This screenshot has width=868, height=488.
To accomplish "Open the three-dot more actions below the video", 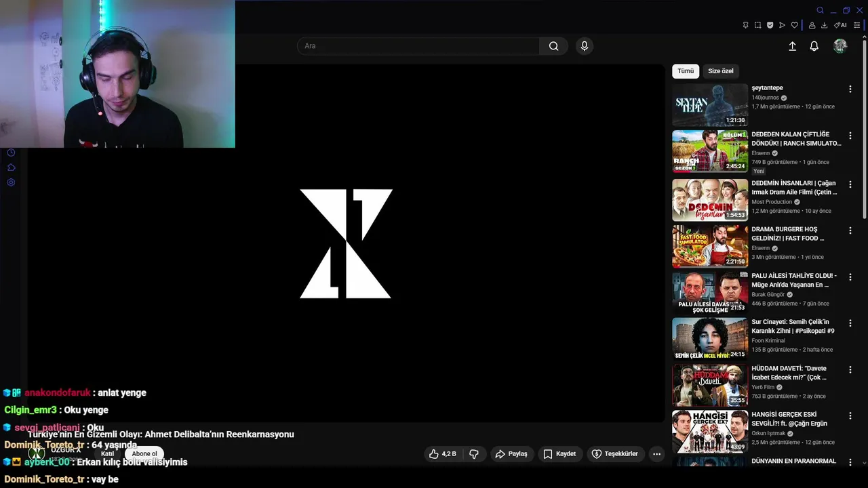I will 656,454.
